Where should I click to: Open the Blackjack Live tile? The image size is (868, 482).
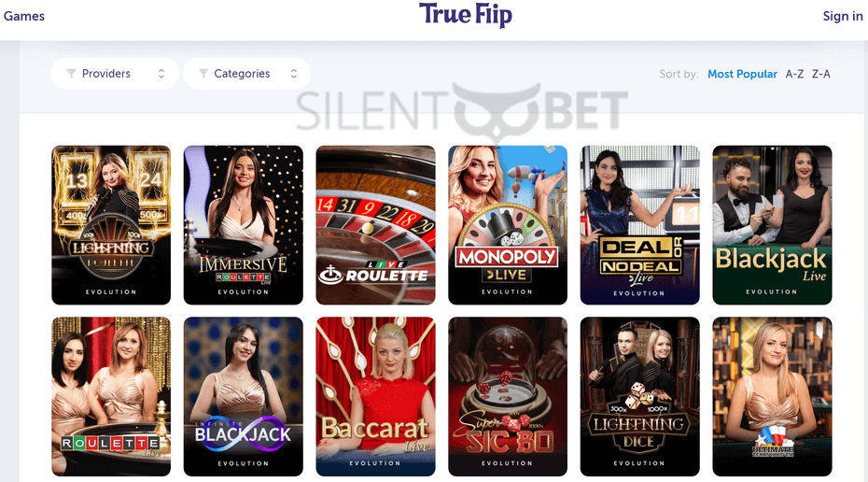772,225
